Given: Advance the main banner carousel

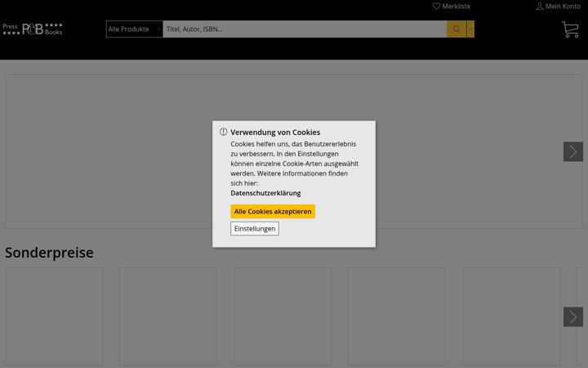Looking at the screenshot, I should pos(573,152).
